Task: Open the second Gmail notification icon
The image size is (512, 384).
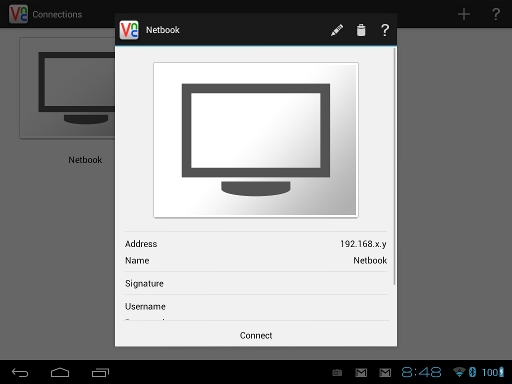Action: click(385, 372)
